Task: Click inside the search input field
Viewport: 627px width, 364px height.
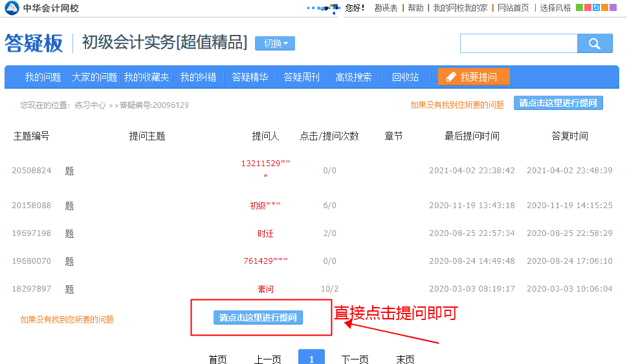Action: [x=518, y=44]
